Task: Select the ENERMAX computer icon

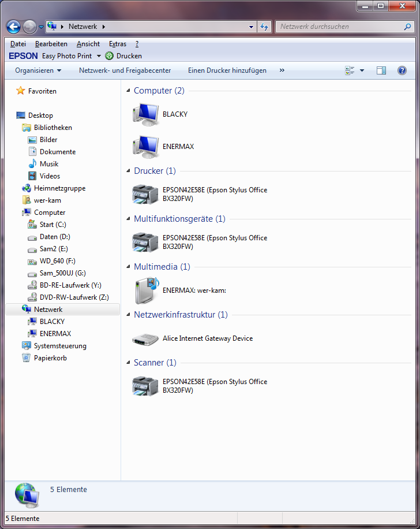Action: coord(145,147)
